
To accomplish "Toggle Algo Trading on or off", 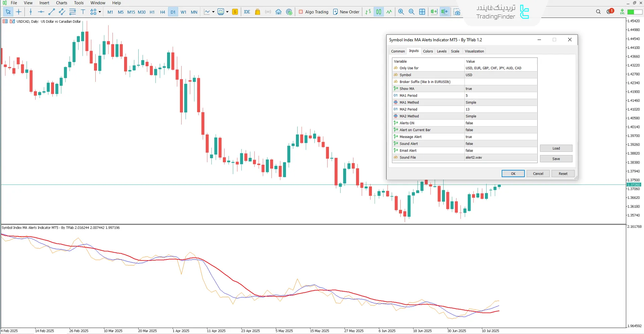I will point(313,12).
